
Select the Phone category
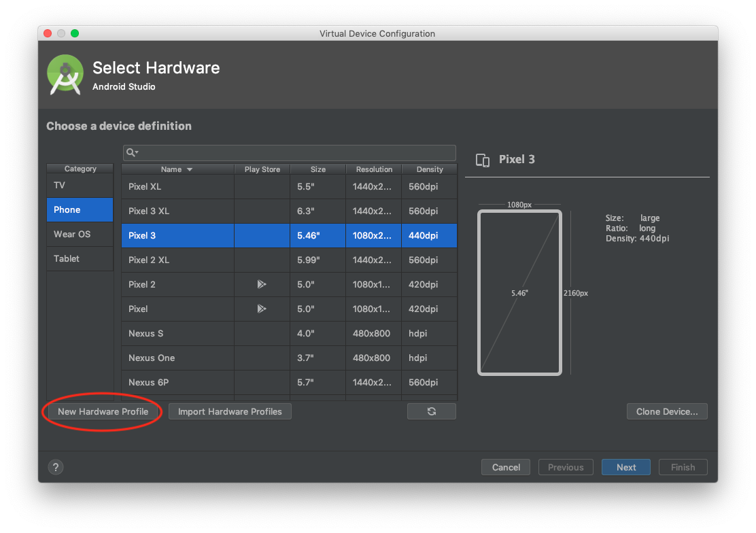[80, 210]
